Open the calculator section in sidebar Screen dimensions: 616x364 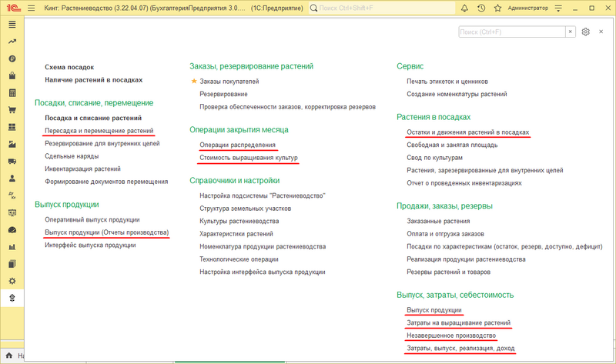pos(12,92)
